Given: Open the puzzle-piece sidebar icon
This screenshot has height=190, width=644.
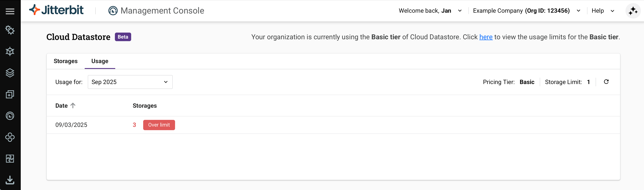Looking at the screenshot, I should coord(10,158).
